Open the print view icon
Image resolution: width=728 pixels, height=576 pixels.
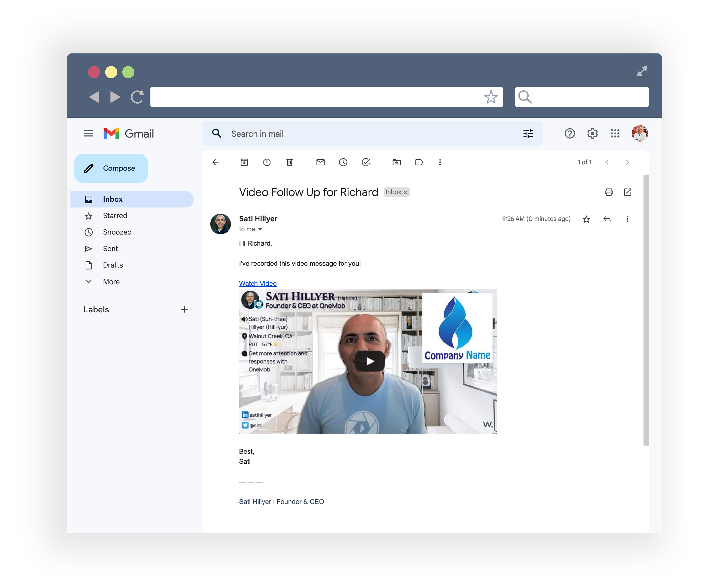609,192
